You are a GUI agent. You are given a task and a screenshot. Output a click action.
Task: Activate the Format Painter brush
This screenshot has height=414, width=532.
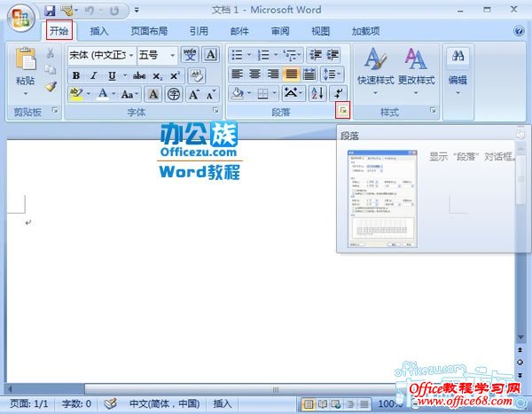click(51, 87)
